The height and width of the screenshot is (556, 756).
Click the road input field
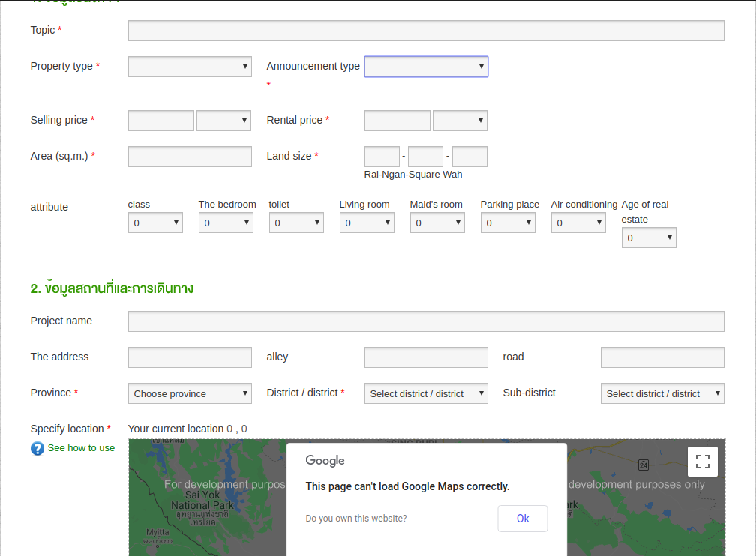[662, 357]
